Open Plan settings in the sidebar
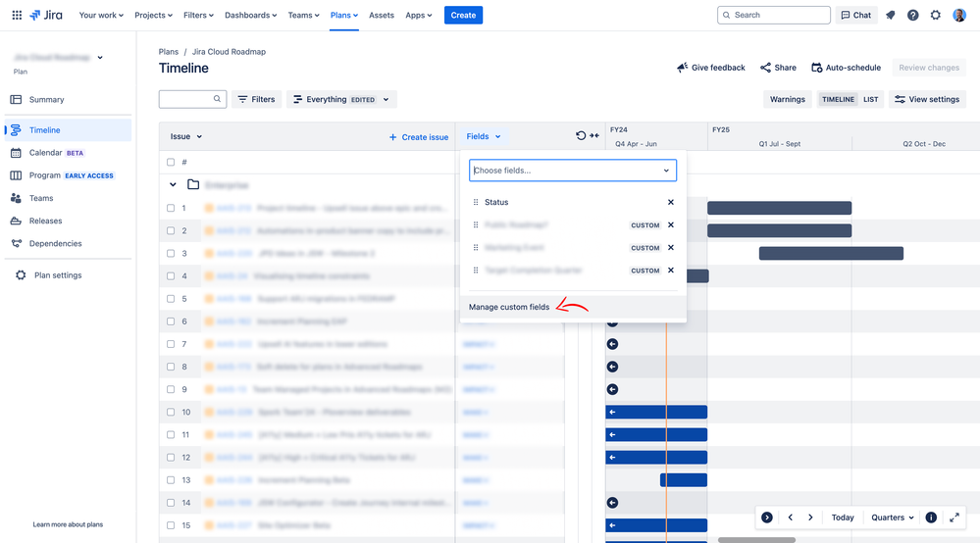The height and width of the screenshot is (543, 980). point(68,275)
